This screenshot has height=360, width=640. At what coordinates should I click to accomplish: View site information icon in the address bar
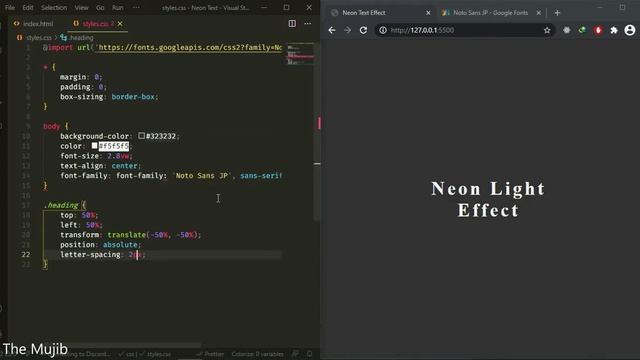point(383,30)
